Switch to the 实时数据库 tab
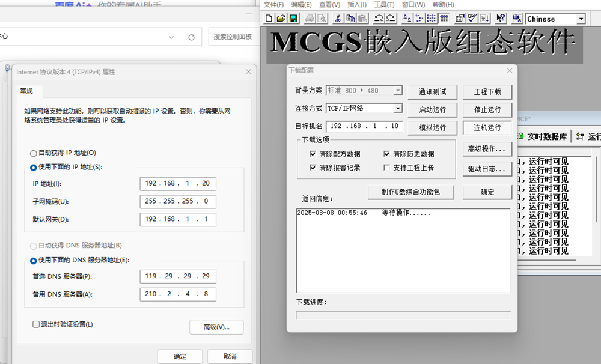 click(543, 137)
